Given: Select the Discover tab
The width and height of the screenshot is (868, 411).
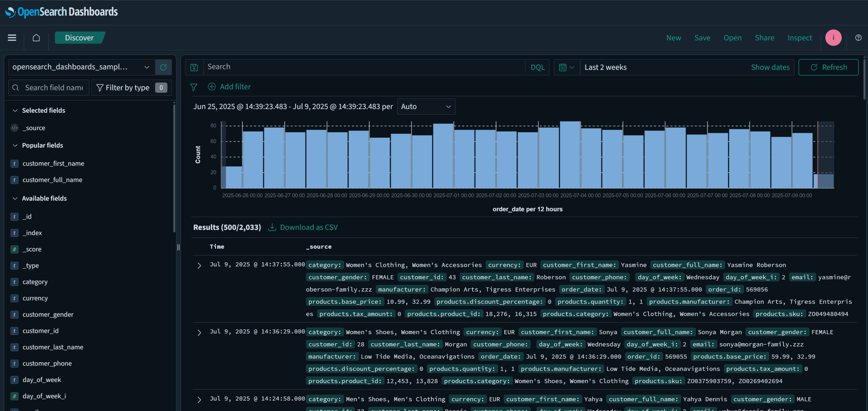Looking at the screenshot, I should point(79,38).
